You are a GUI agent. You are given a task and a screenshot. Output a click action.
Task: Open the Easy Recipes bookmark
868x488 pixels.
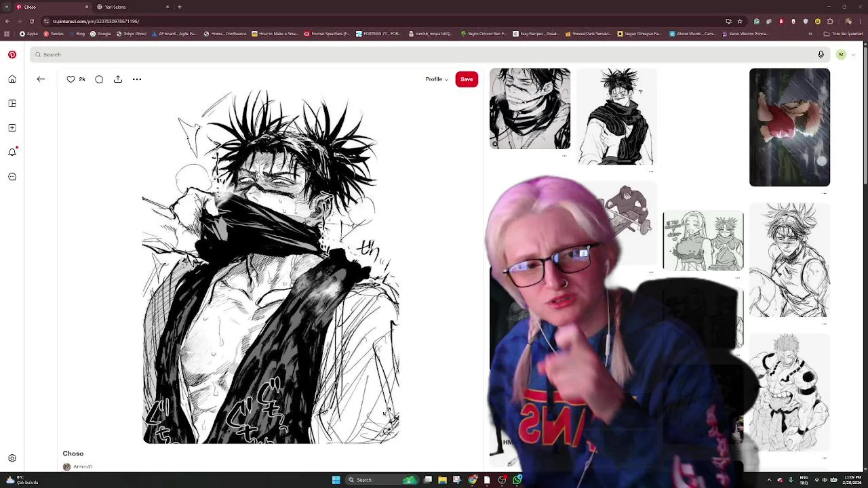(536, 34)
